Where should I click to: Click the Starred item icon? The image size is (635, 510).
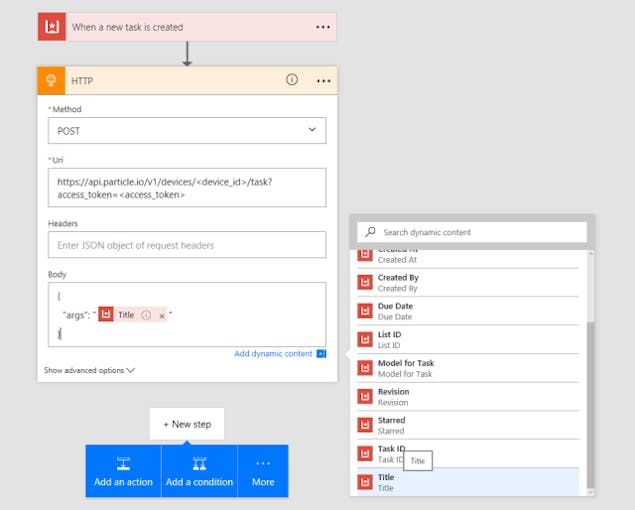[365, 425]
